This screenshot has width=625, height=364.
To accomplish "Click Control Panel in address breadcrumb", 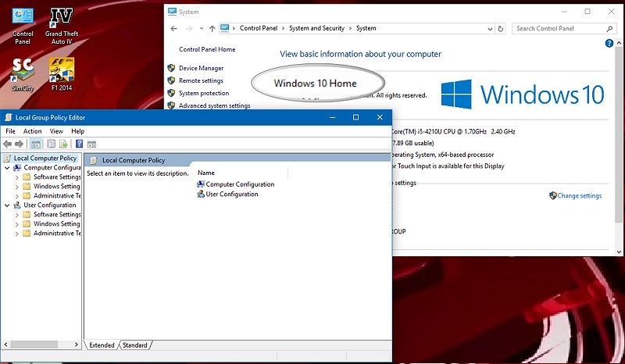I will coord(259,28).
